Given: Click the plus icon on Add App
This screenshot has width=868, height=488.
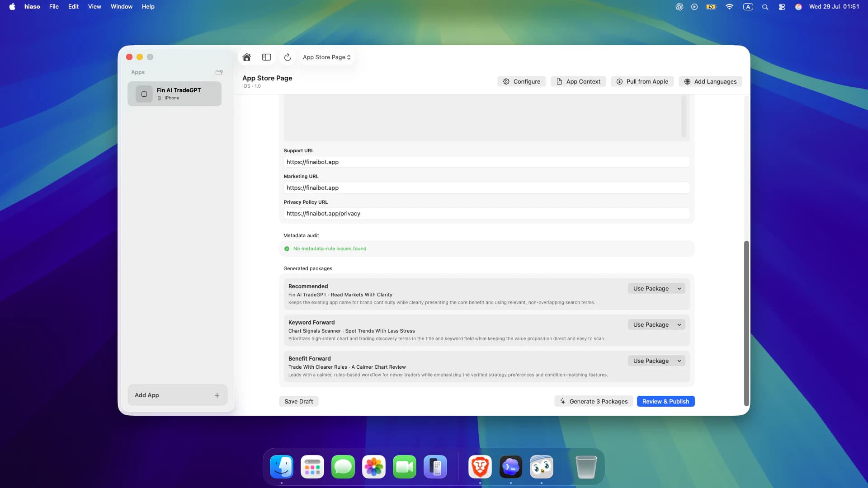Looking at the screenshot, I should (x=217, y=395).
